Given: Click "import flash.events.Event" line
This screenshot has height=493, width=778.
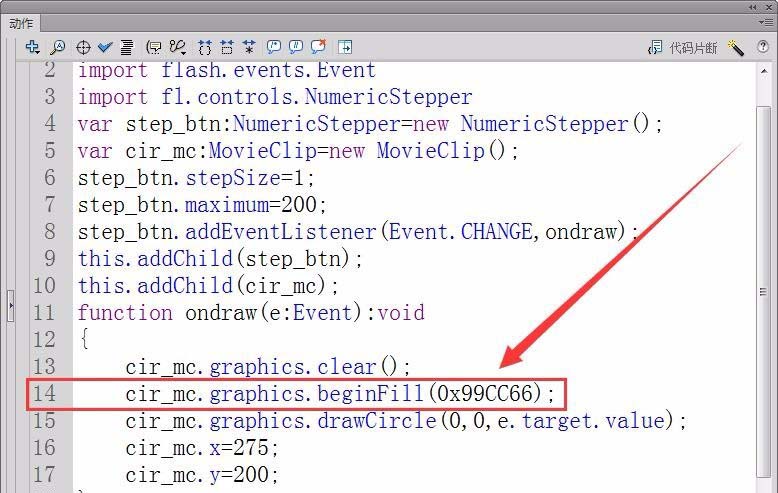Looking at the screenshot, I should 227,70.
